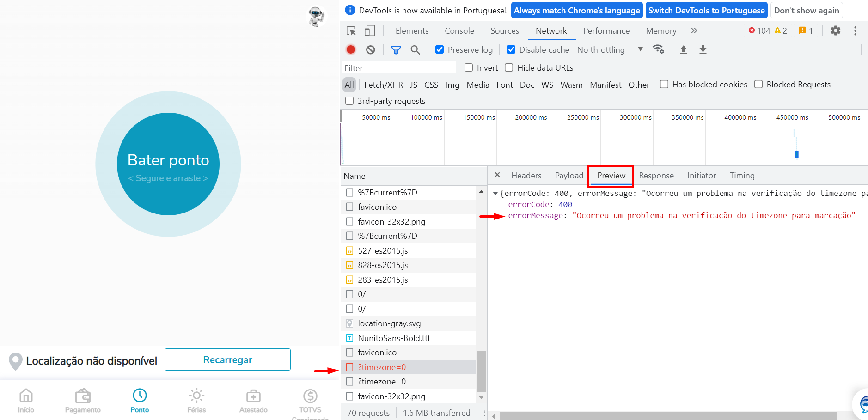Click Always match Chrome's language
Image resolution: width=868 pixels, height=420 pixels.
click(577, 10)
